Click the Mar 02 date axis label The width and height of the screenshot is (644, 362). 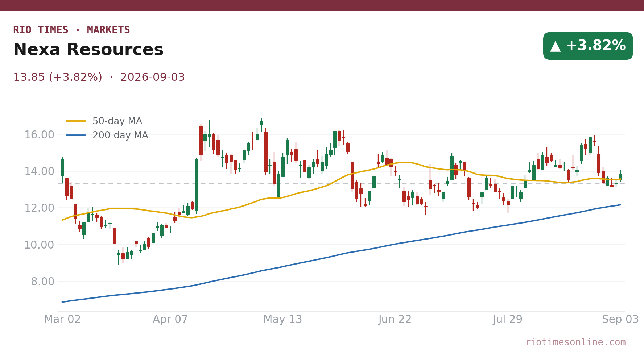(x=62, y=320)
